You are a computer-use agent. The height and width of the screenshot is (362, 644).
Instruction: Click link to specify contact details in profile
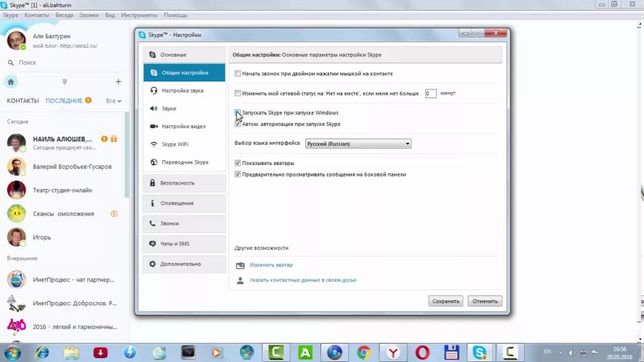[x=303, y=280]
